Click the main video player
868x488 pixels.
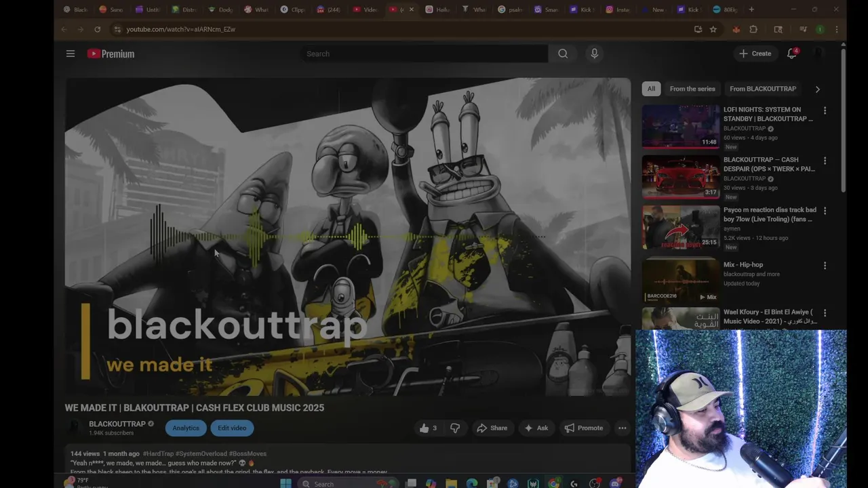point(348,237)
